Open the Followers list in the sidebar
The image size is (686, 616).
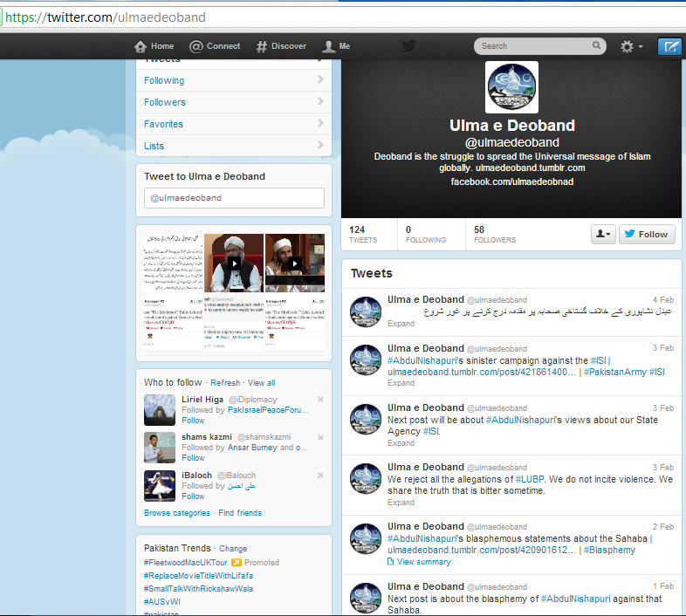coord(234,102)
